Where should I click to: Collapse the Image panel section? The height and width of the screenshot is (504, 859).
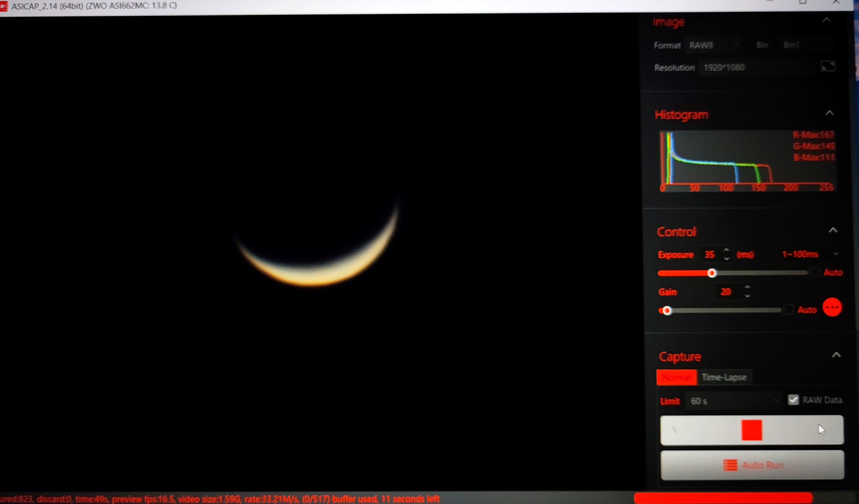pyautogui.click(x=826, y=20)
